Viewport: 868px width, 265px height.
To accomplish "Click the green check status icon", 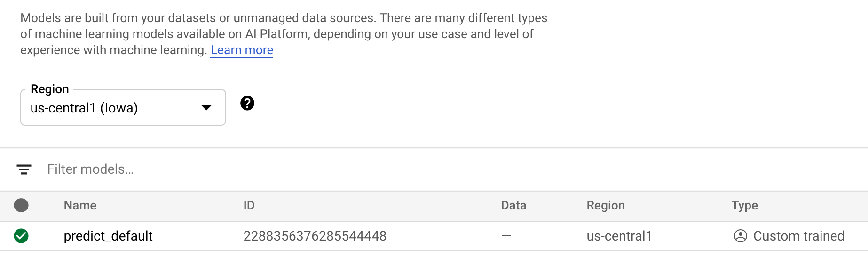I will [21, 236].
